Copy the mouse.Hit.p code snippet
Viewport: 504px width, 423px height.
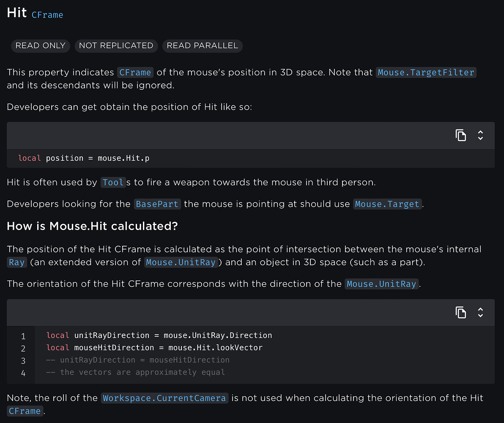coord(460,135)
